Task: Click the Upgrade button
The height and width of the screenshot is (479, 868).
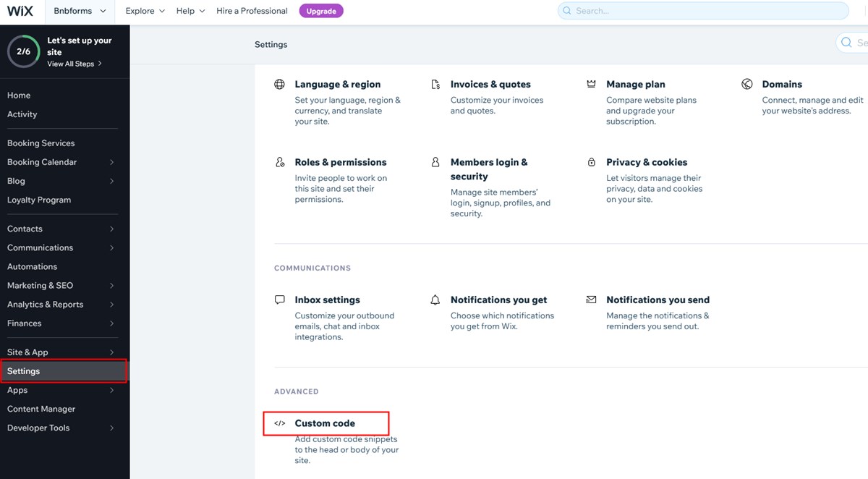Action: pos(321,11)
